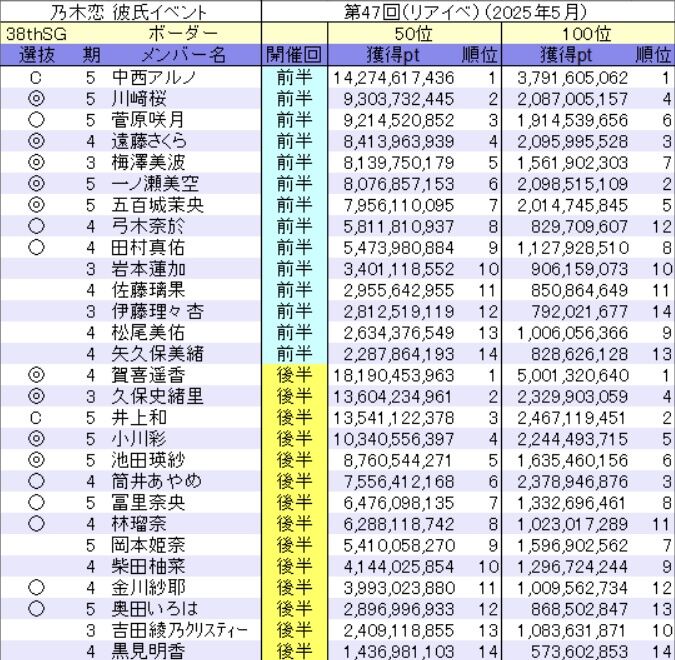Select the value 573,602,853
Viewport: 675px width, 660px height.
pos(579,651)
